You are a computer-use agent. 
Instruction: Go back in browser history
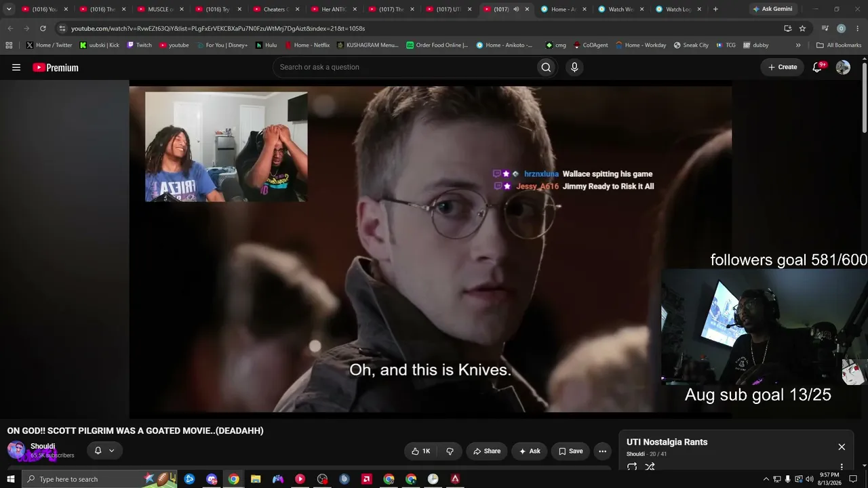click(x=10, y=28)
